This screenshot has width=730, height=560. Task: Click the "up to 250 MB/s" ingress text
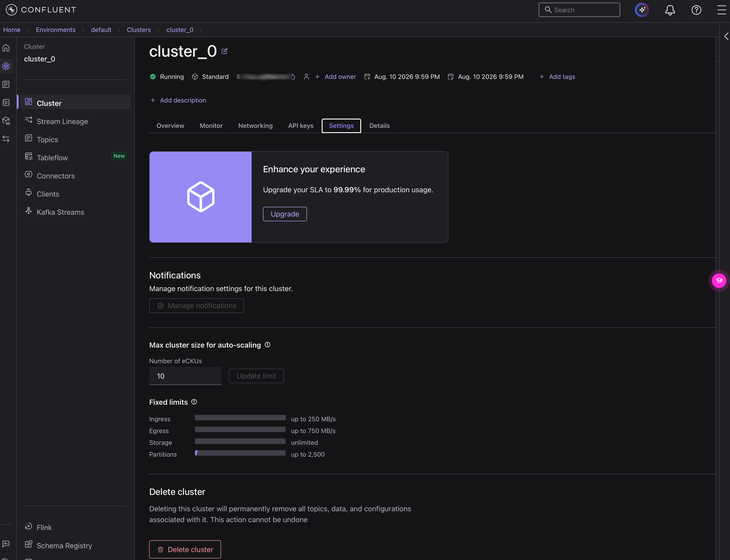tap(313, 419)
